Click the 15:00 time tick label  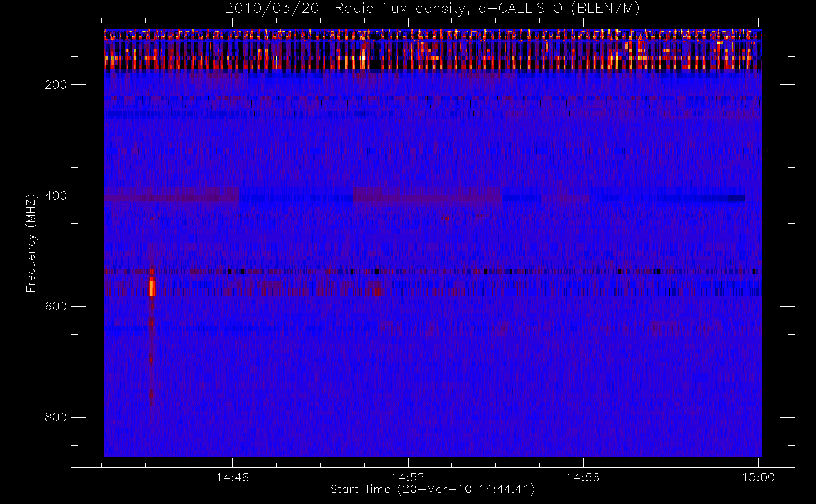pyautogui.click(x=759, y=477)
